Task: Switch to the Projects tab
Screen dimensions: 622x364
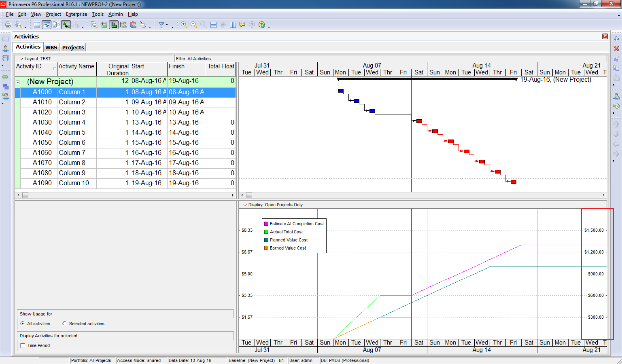Action: click(x=73, y=47)
